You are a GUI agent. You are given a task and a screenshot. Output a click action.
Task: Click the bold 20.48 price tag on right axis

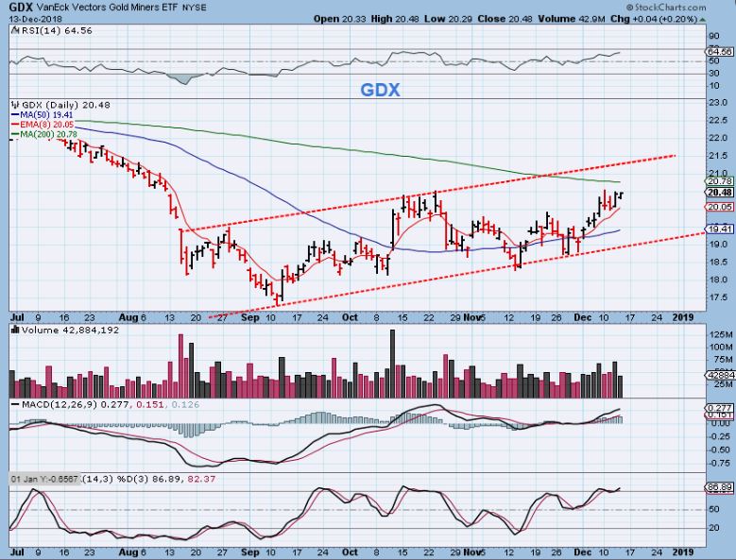(719, 193)
